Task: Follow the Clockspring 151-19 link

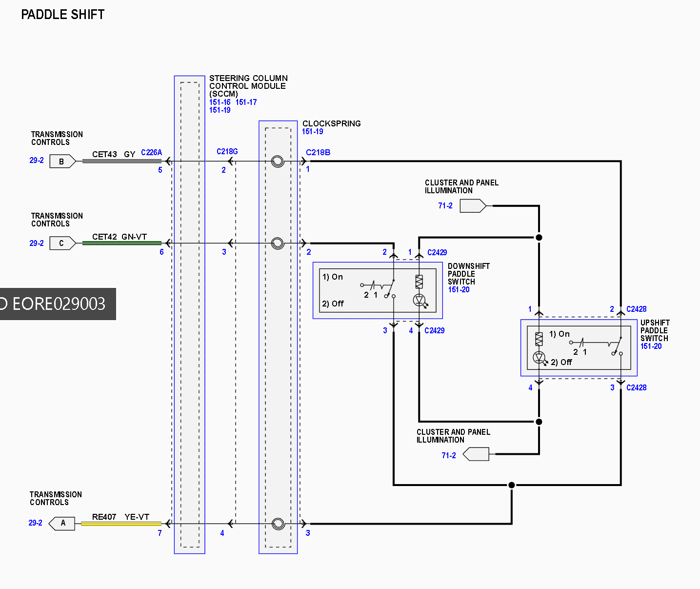Action: click(312, 131)
